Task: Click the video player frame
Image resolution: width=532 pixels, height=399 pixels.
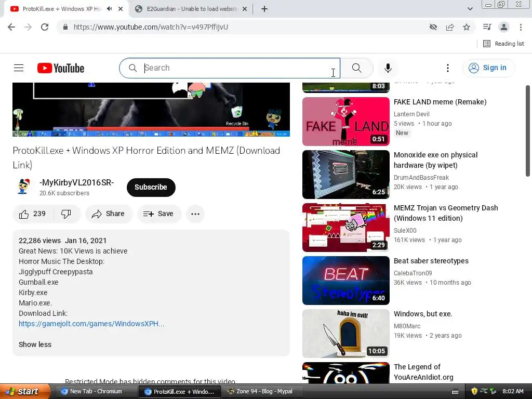Action: pos(151,110)
